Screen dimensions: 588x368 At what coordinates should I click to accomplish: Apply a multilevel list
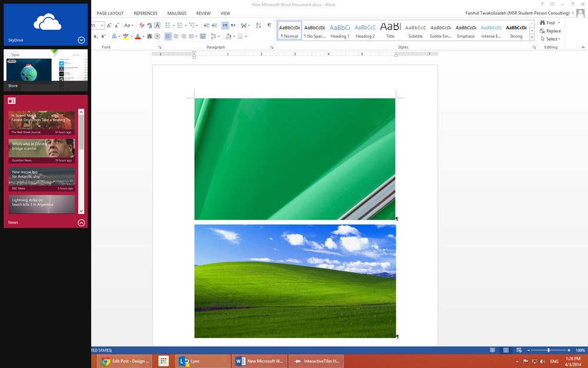[192, 25]
